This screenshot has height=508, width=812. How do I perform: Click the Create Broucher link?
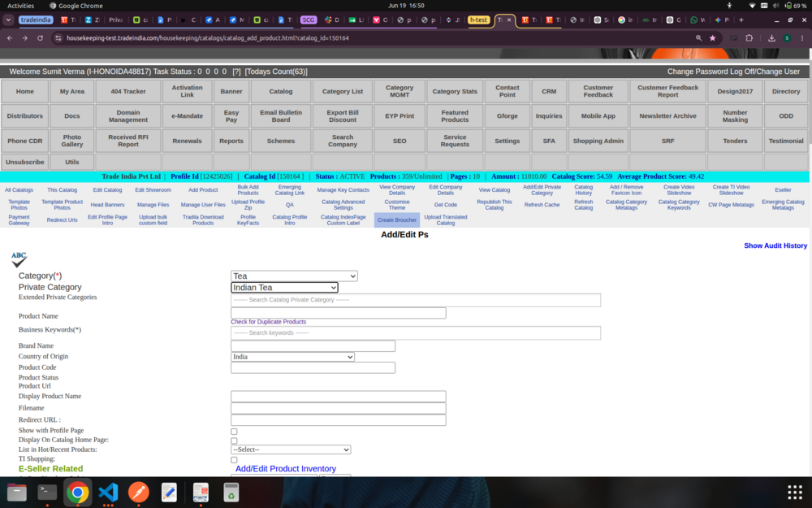pyautogui.click(x=397, y=219)
